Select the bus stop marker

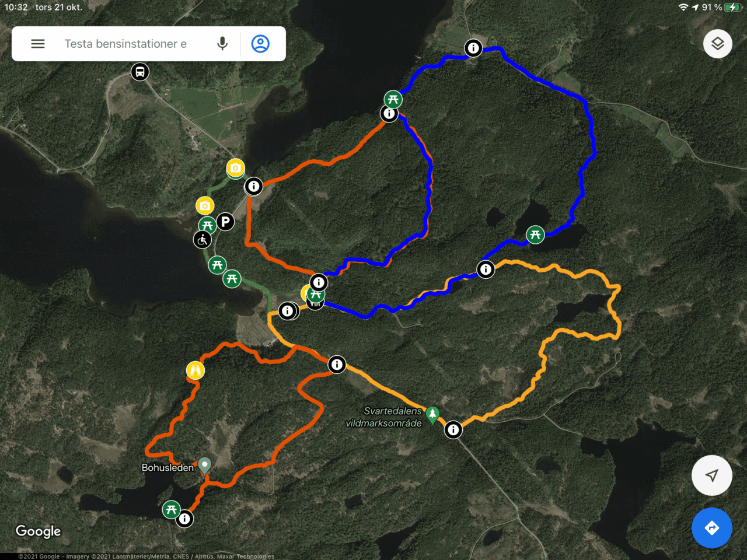point(140,72)
